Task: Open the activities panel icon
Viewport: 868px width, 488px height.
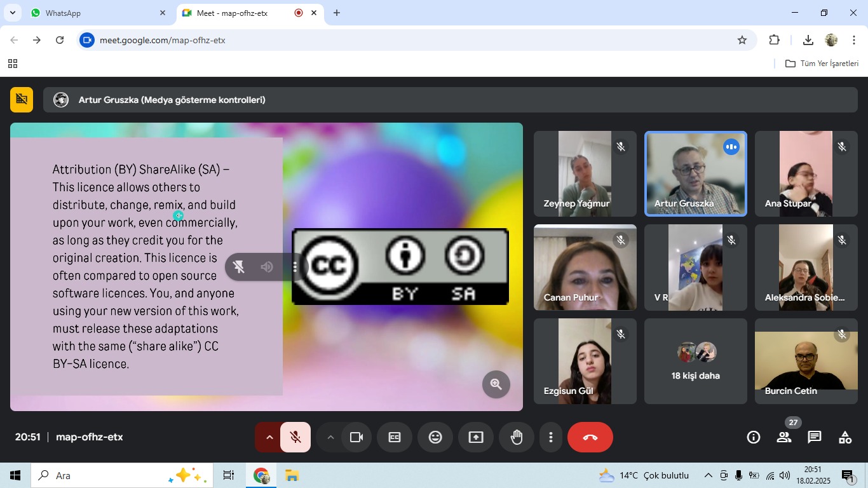Action: pyautogui.click(x=845, y=437)
